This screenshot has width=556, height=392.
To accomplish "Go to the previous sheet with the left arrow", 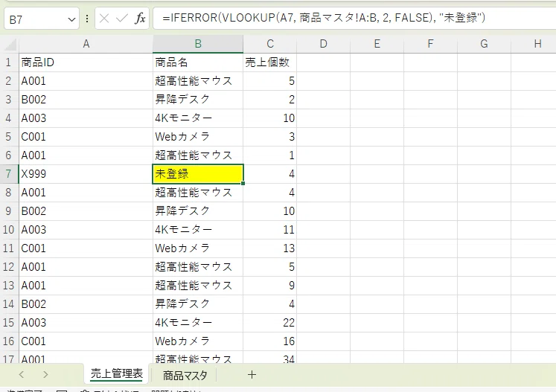I will pos(22,375).
